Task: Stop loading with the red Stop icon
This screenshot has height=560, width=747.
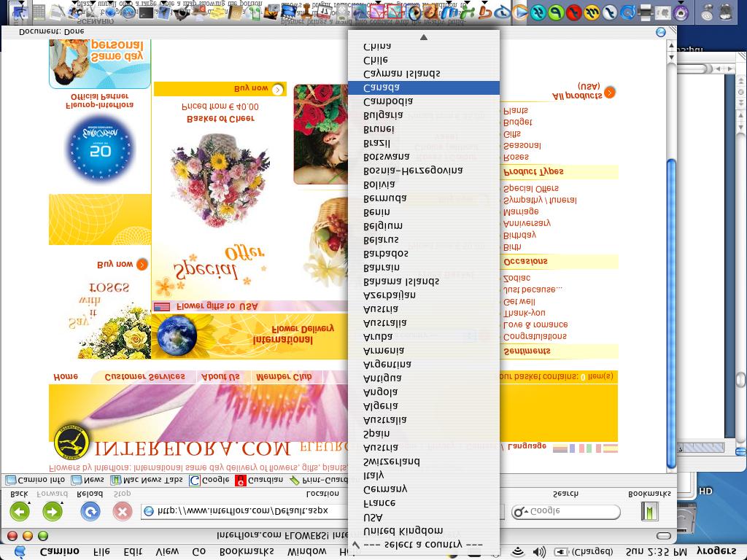Action: click(x=123, y=512)
